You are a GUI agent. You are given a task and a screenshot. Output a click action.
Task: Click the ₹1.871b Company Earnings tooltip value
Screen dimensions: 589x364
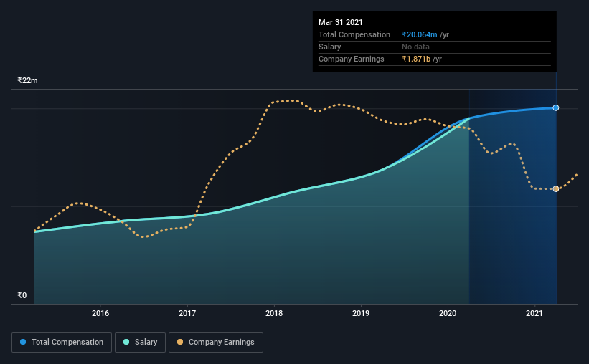tap(416, 59)
